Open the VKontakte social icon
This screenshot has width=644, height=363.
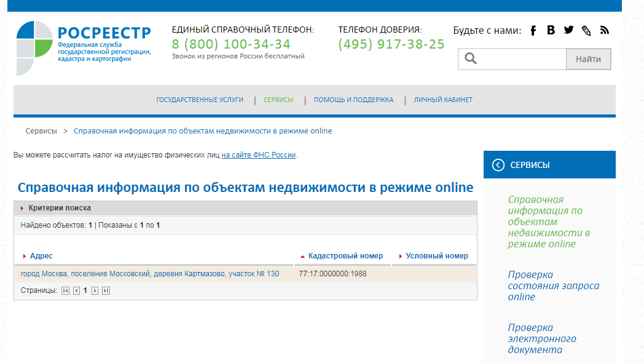tap(551, 30)
